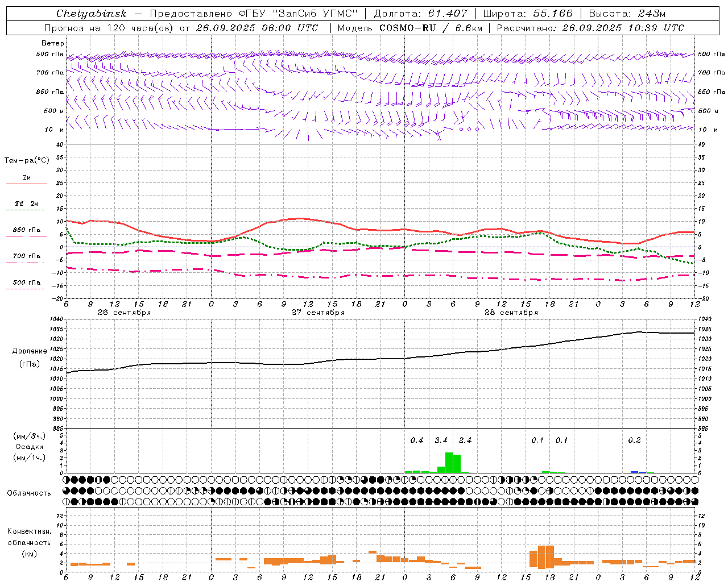This screenshot has width=728, height=582.
Task: Click the 'ЗапСиб УГМС' provider text
Action: tap(315, 14)
